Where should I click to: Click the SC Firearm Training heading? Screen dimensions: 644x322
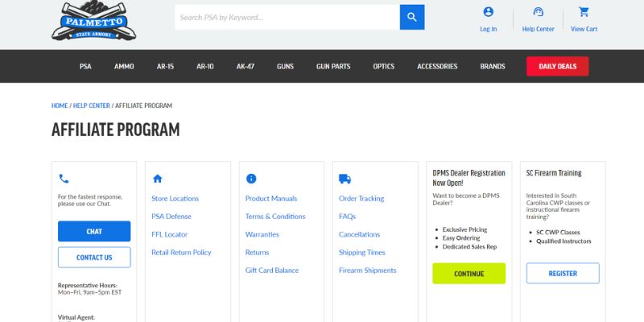[x=554, y=173]
